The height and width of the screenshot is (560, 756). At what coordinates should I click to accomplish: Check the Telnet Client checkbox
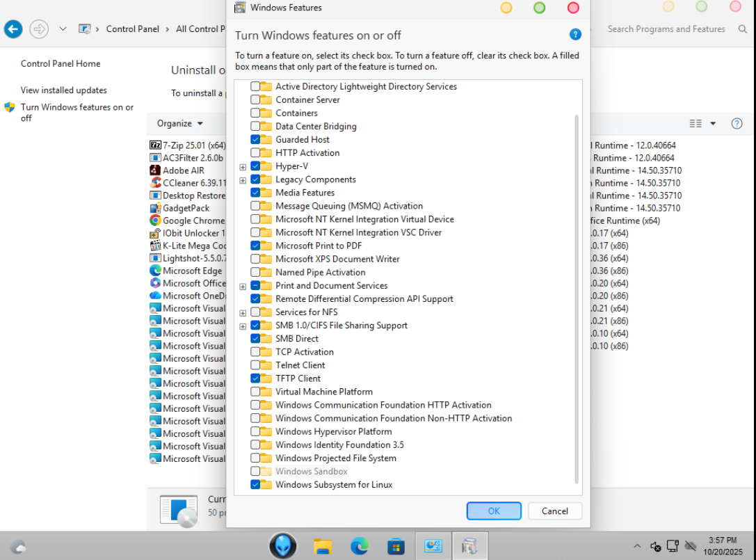[x=255, y=365]
